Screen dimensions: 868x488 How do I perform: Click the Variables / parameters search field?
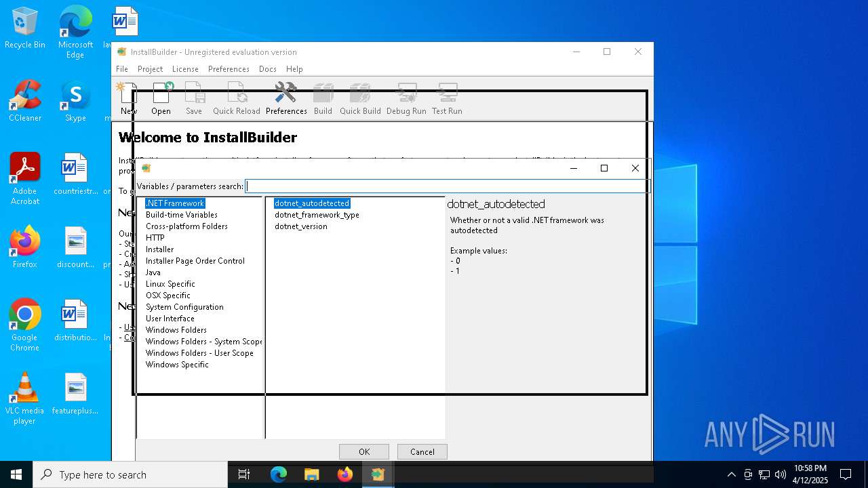click(447, 186)
